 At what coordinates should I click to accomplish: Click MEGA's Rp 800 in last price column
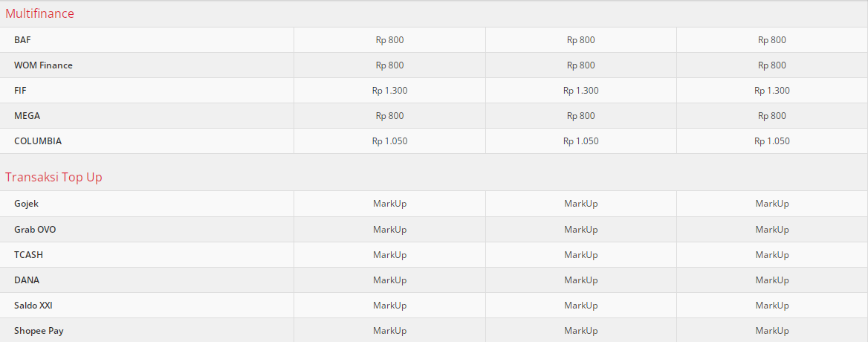(772, 116)
